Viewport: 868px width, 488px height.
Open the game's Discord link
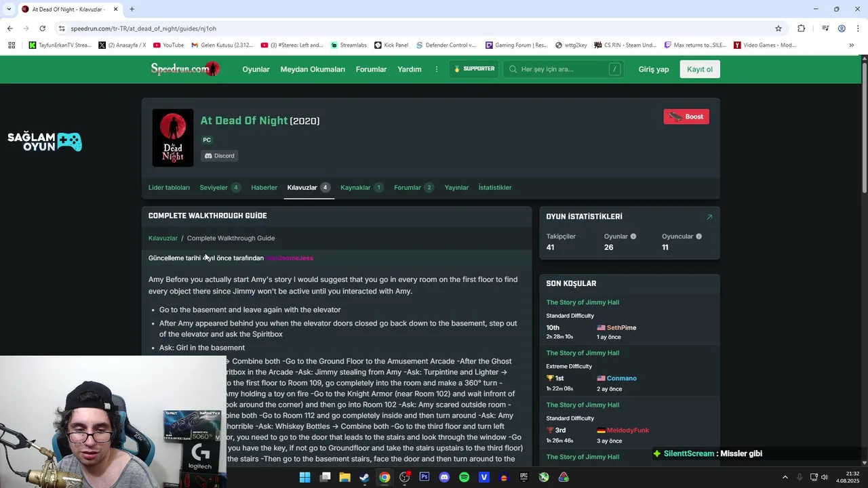220,156
